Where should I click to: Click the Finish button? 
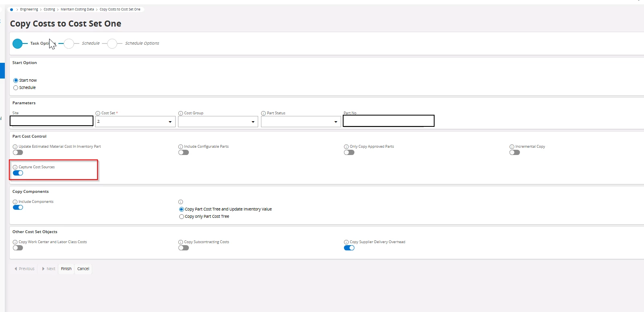(x=66, y=269)
